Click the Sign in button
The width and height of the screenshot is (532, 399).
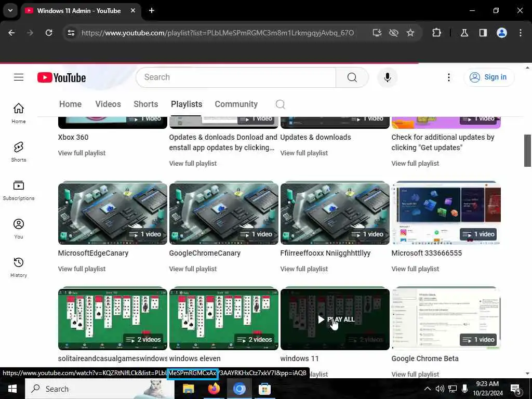(489, 77)
